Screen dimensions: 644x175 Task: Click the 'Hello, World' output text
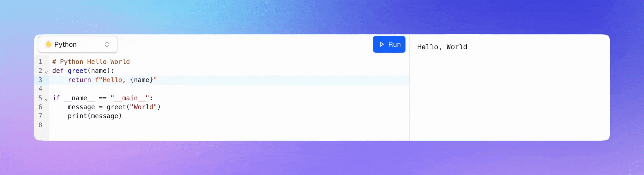(x=442, y=47)
